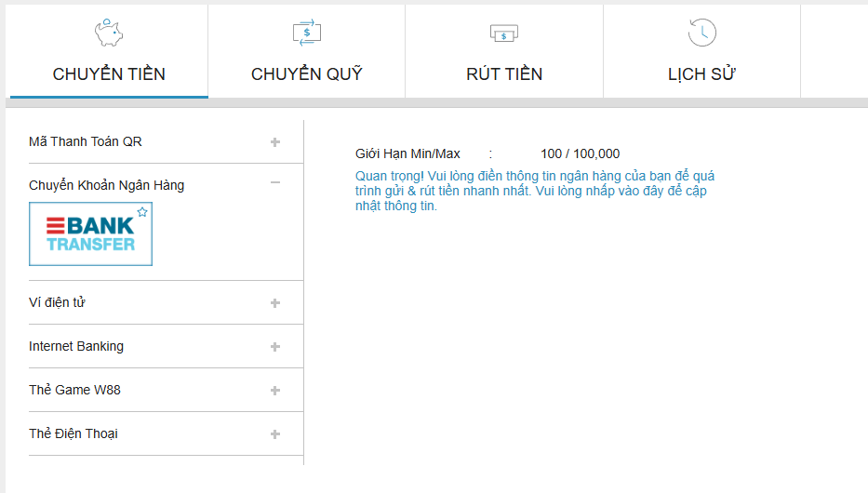Screen dimensions: 868x493
Task: Open the RÚT TIỀN tab
Action: pyautogui.click(x=504, y=74)
